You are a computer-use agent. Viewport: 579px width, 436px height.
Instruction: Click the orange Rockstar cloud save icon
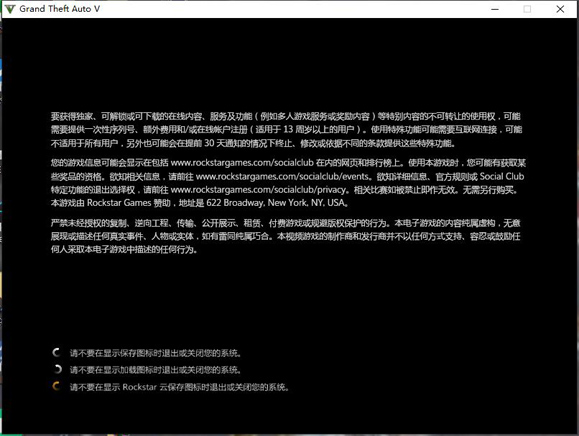pyautogui.click(x=56, y=386)
